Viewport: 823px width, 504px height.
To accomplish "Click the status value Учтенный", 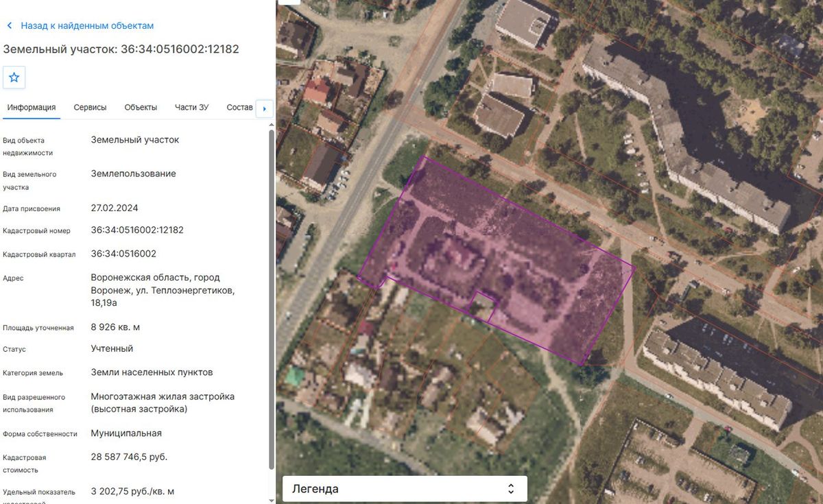I will tap(112, 348).
